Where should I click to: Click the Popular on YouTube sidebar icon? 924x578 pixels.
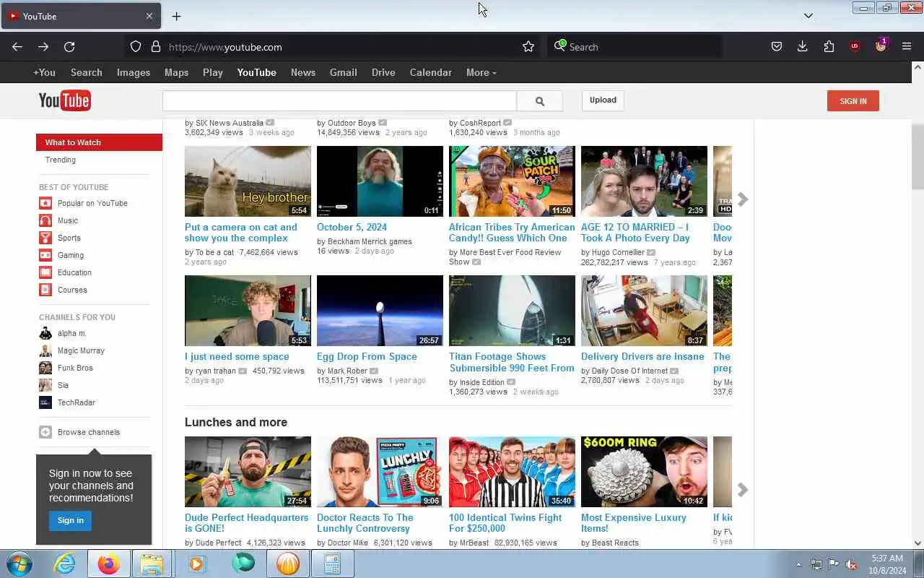tap(45, 203)
